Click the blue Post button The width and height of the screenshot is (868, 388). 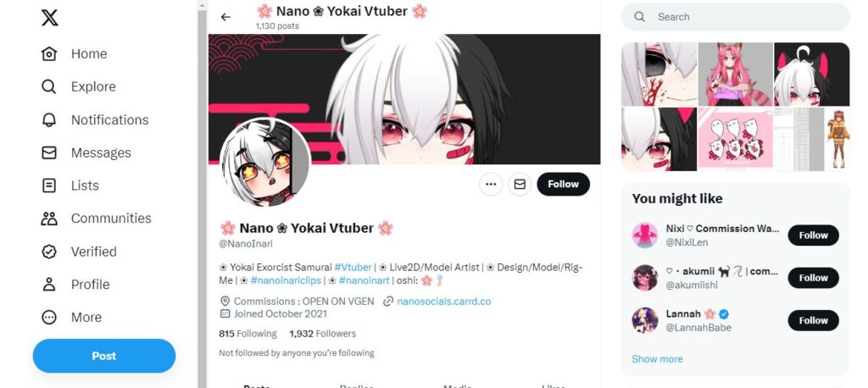(x=104, y=356)
